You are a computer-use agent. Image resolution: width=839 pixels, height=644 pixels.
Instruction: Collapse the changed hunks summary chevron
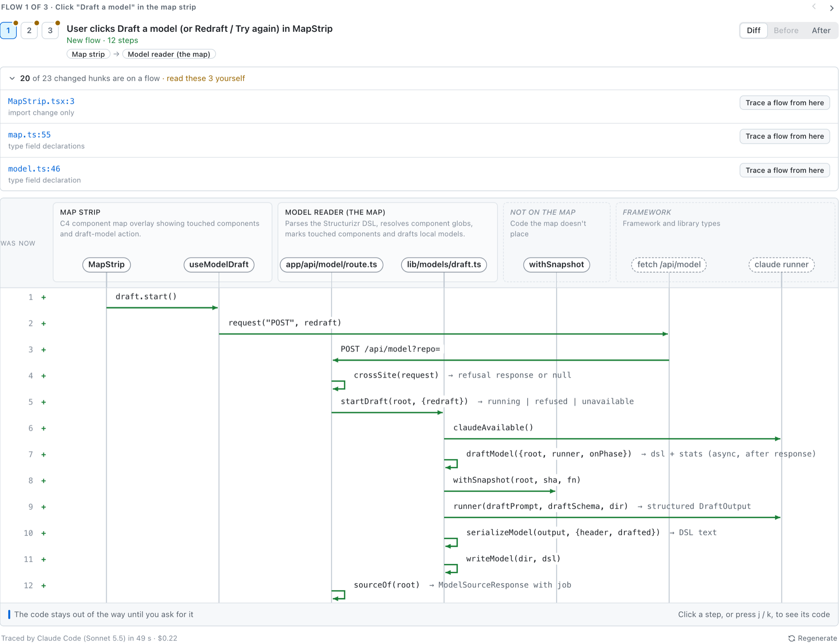12,78
